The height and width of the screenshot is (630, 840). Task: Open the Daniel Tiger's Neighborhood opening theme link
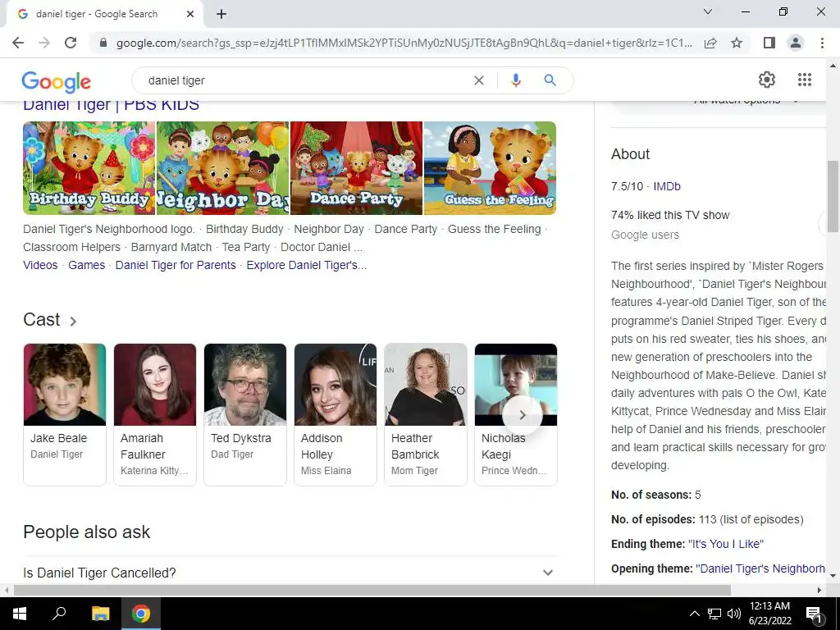coord(760,568)
